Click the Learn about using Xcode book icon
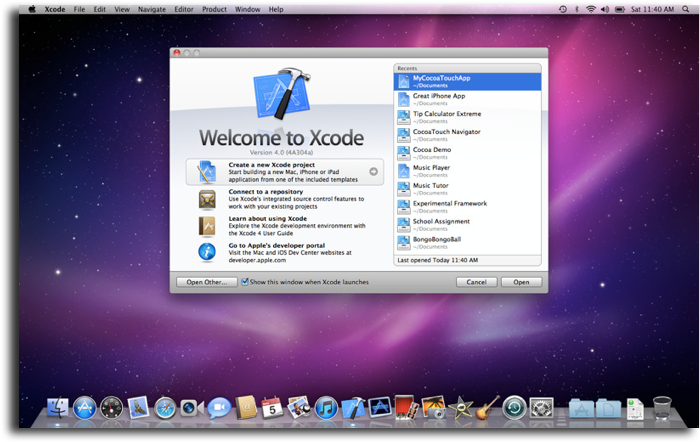 pyautogui.click(x=207, y=225)
